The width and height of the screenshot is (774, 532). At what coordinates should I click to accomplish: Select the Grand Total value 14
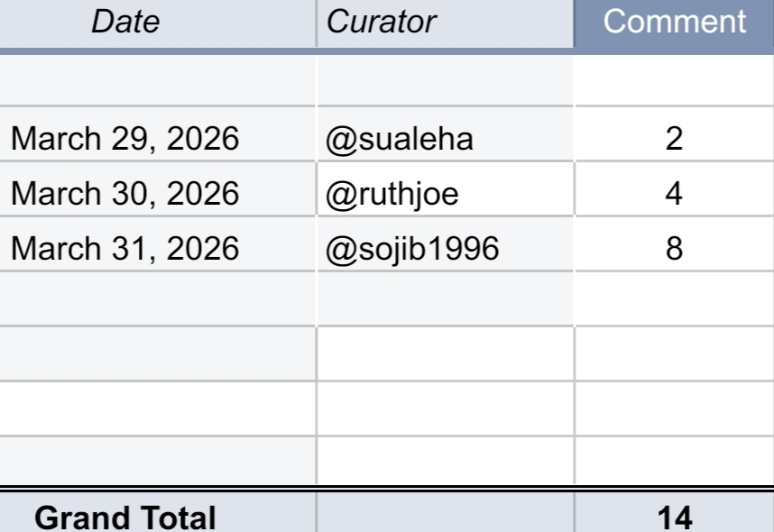click(x=675, y=516)
